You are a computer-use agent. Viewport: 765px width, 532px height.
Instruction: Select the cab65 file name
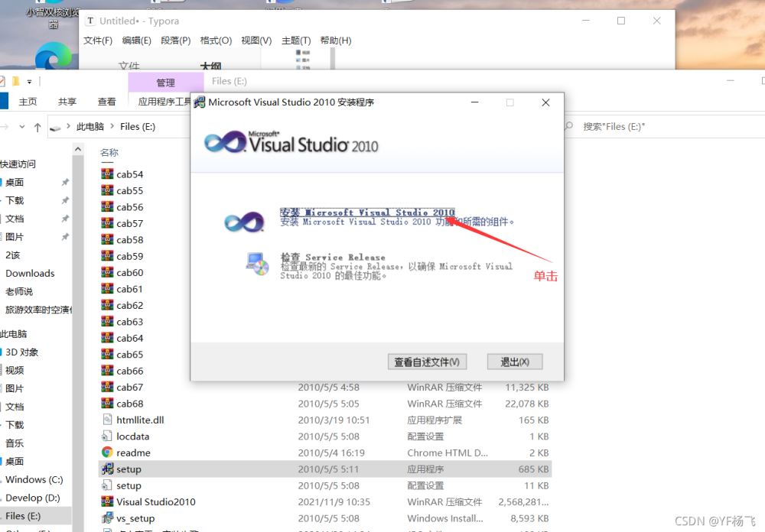point(130,354)
